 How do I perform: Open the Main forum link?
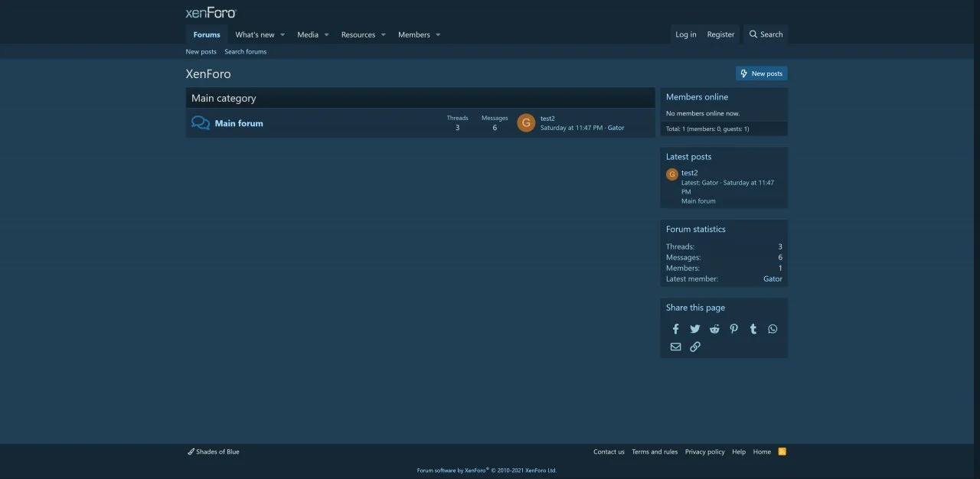239,123
